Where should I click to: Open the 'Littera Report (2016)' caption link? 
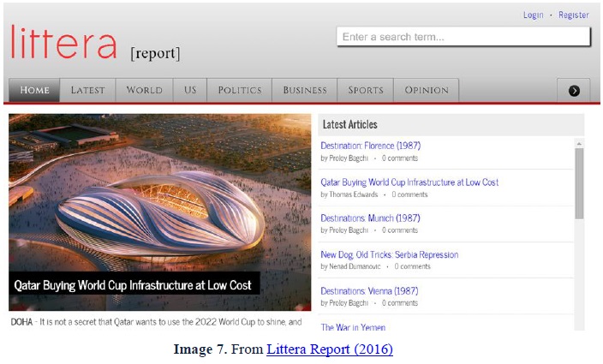[330, 349]
